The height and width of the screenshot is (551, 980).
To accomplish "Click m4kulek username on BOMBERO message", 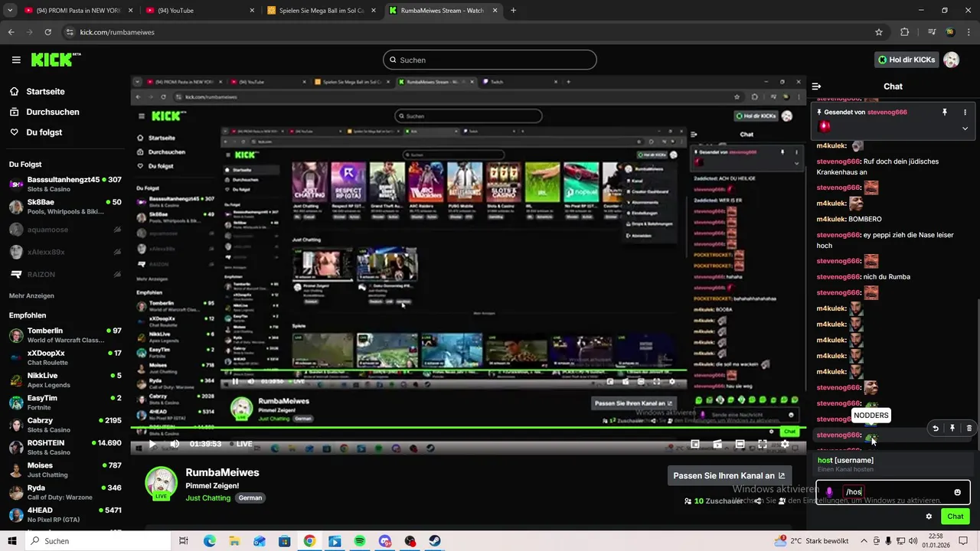I will pyautogui.click(x=831, y=219).
